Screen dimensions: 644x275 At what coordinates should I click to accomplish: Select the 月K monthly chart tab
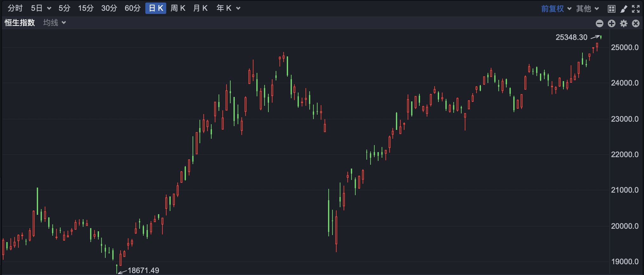tap(200, 8)
